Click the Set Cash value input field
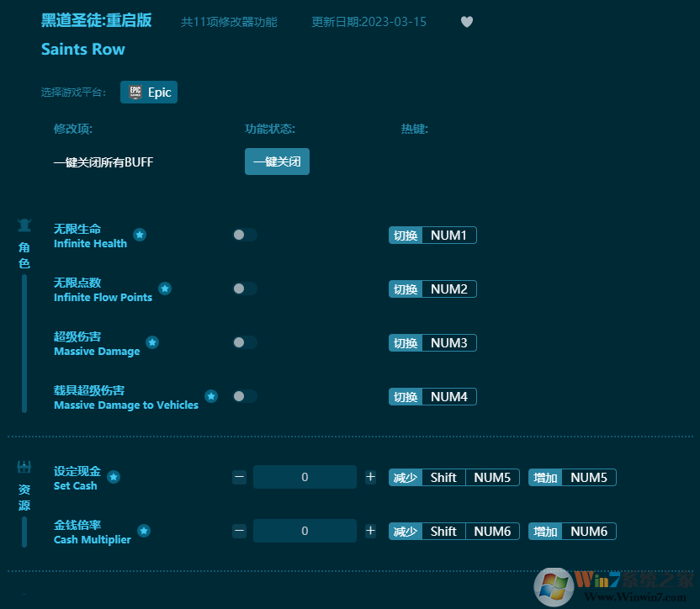The height and width of the screenshot is (609, 700). [x=305, y=477]
